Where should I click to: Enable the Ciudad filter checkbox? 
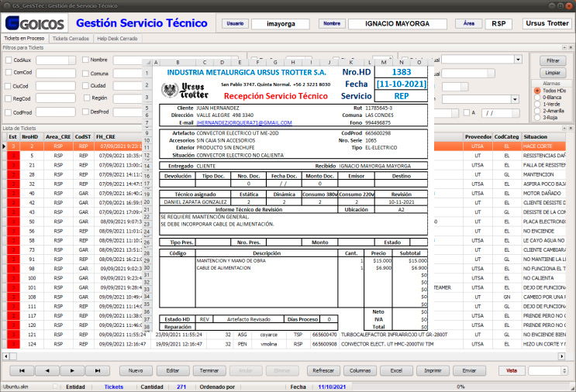click(x=85, y=85)
